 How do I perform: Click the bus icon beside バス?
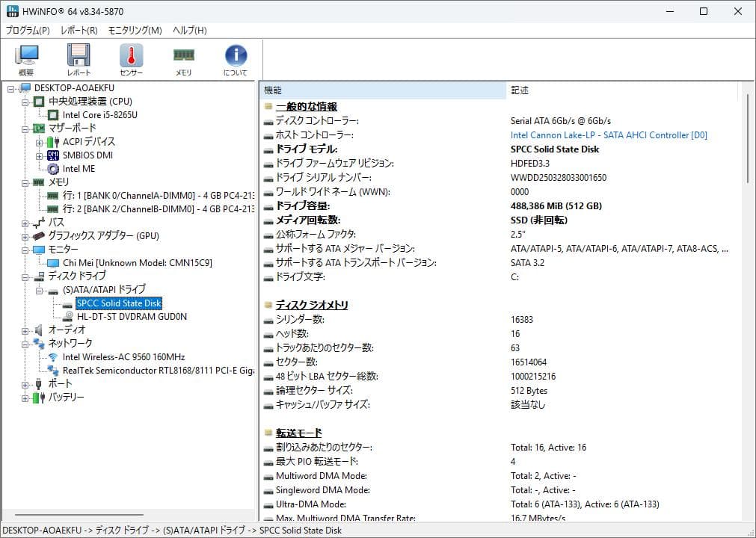39,223
